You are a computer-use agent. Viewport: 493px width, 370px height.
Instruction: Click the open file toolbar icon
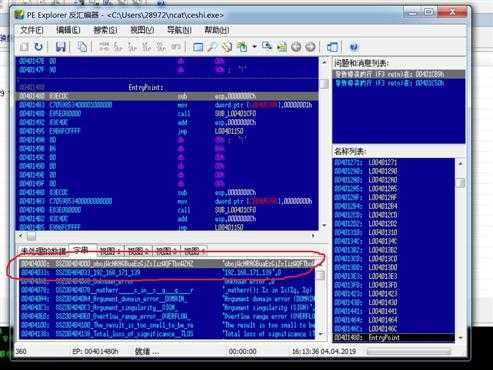point(24,47)
